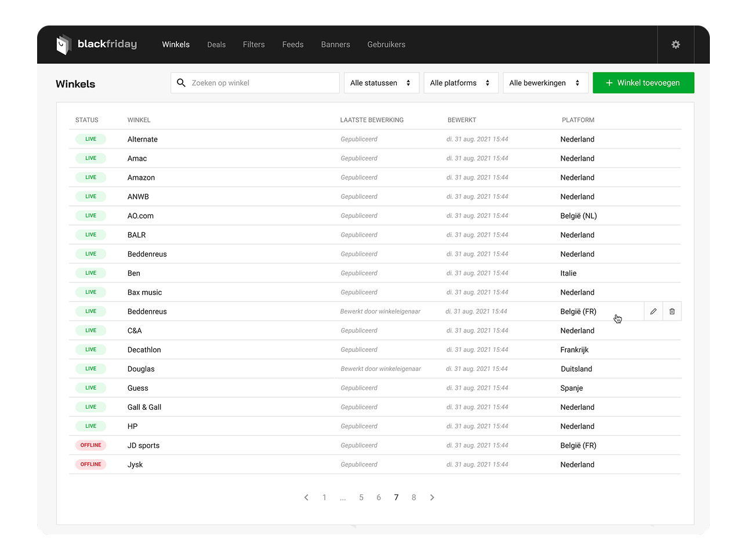Click the LAATSTE BEWERKING column header
The height and width of the screenshot is (560, 747).
coord(372,120)
